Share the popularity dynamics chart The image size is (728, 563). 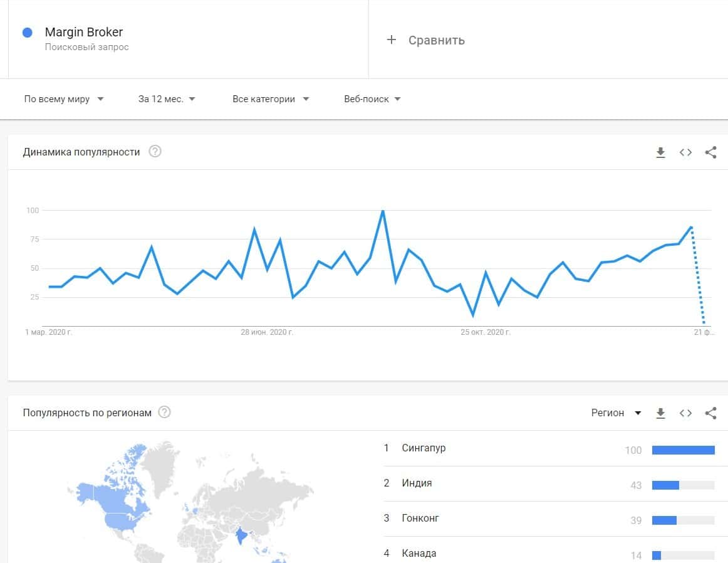pyautogui.click(x=710, y=152)
